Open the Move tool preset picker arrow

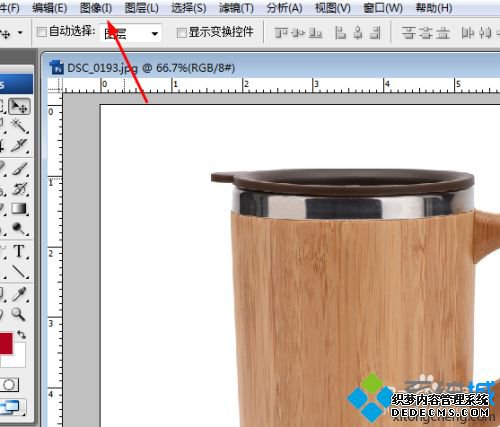pyautogui.click(x=20, y=33)
